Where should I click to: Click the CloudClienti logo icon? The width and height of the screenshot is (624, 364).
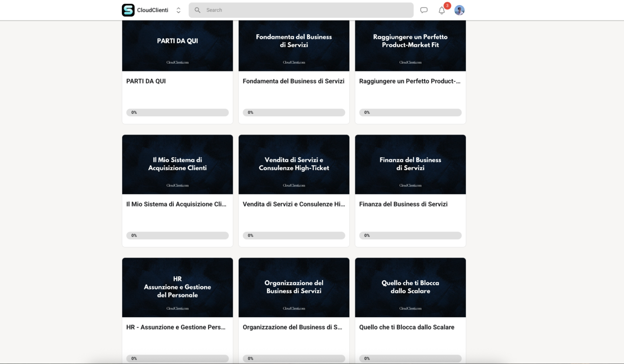point(128,10)
